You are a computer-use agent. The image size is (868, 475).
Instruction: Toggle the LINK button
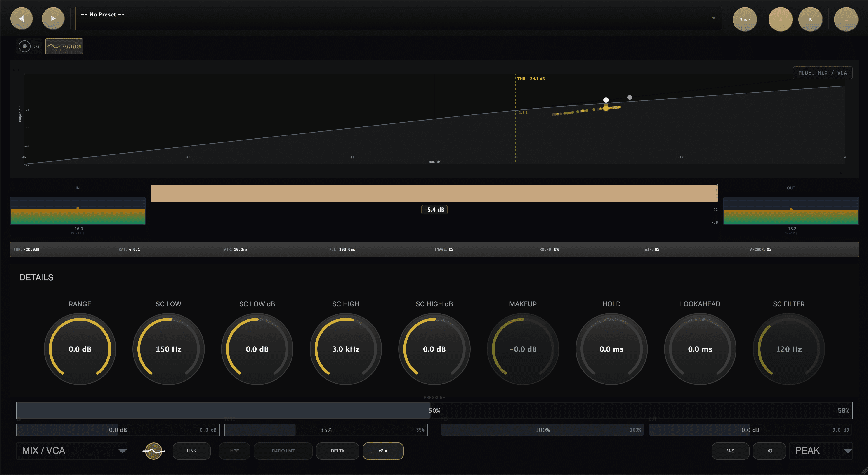click(x=191, y=451)
